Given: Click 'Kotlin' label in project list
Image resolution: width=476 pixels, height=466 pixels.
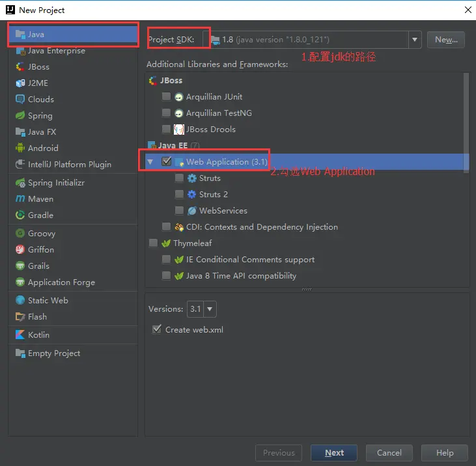Looking at the screenshot, I should [x=38, y=335].
